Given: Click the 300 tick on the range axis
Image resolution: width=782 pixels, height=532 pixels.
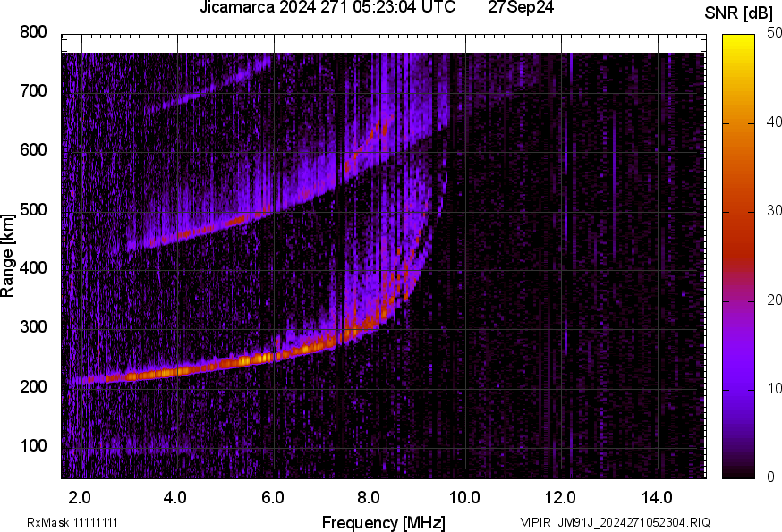Looking at the screenshot, I should pos(33,327).
